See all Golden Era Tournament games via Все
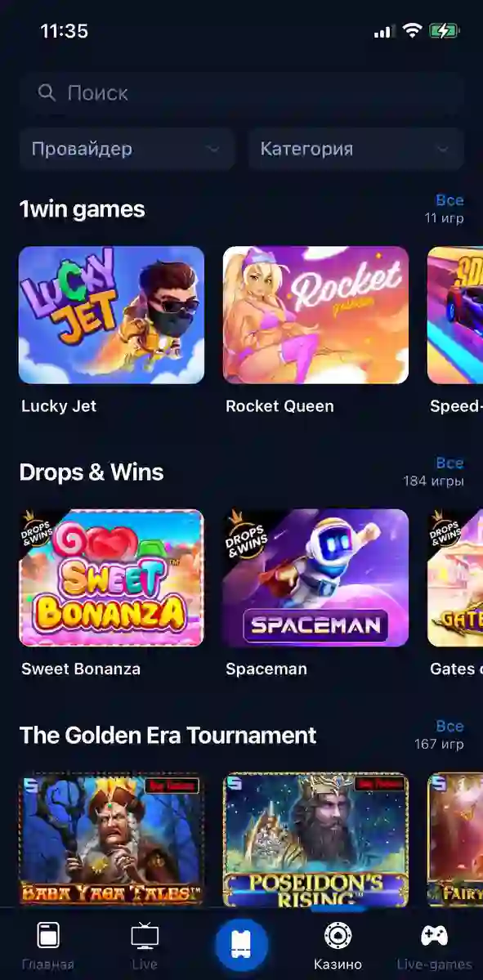The image size is (483, 980). tap(449, 727)
